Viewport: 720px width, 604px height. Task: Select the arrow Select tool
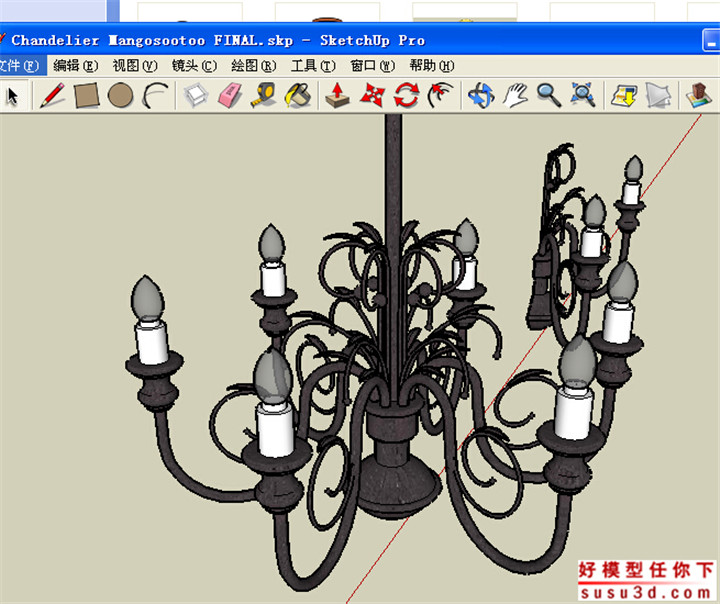[x=13, y=96]
